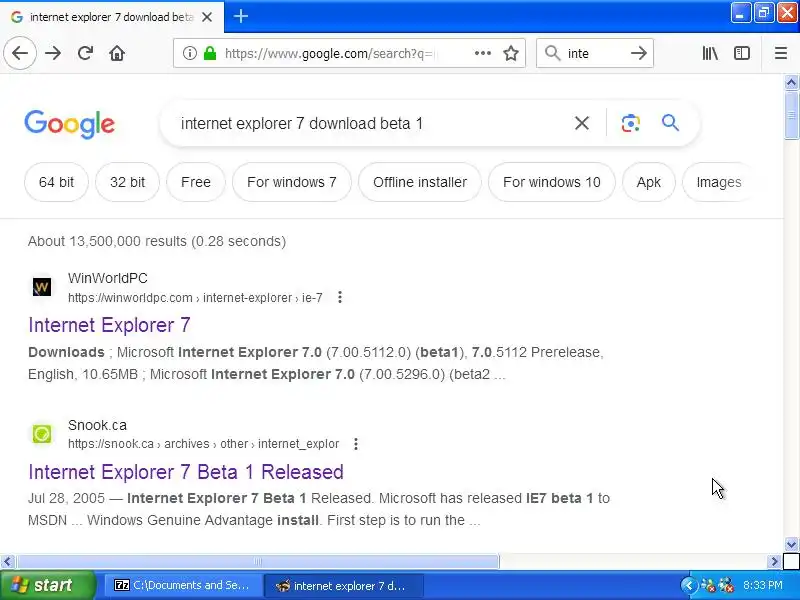The width and height of the screenshot is (800, 600).
Task: Click the vertical scrollbar thumb
Action: point(791,115)
